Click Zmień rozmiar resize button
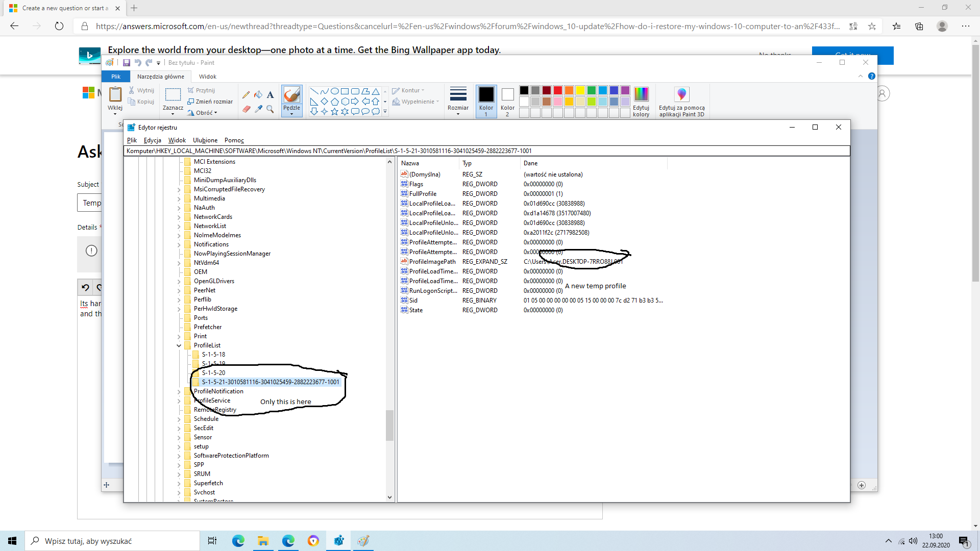The width and height of the screenshot is (980, 551). tap(210, 102)
